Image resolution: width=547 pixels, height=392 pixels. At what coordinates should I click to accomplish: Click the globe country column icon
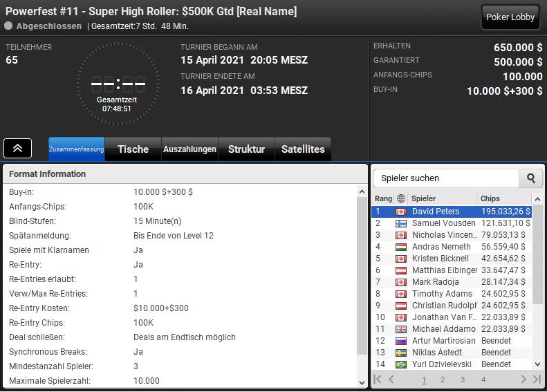coord(401,198)
